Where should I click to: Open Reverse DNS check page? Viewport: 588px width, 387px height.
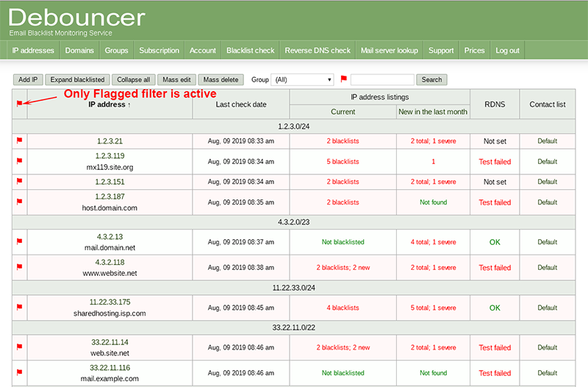[318, 50]
